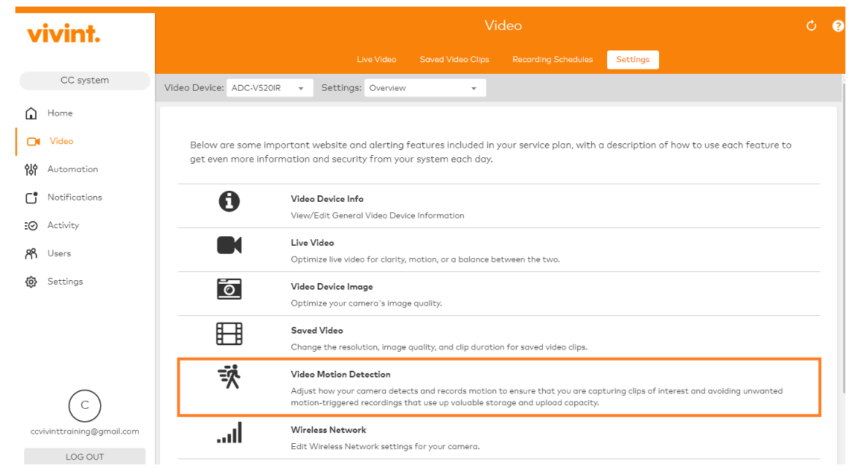This screenshot has height=471, width=868.
Task: Expand the CC system selector
Action: click(x=85, y=80)
